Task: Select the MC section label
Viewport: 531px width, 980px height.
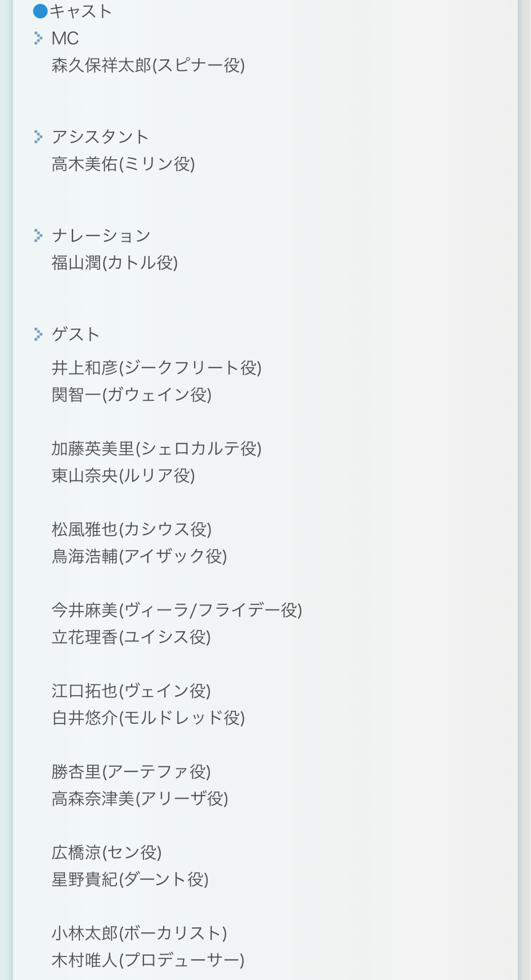Action: pyautogui.click(x=65, y=38)
